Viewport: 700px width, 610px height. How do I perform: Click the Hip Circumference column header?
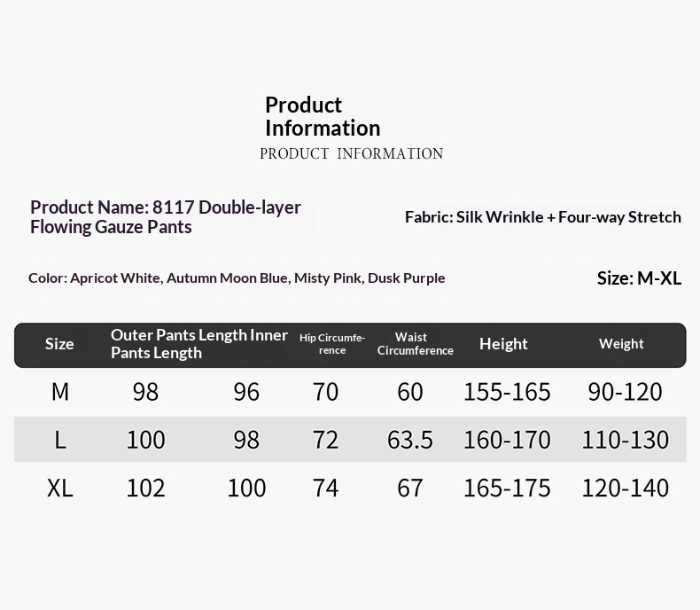pos(332,344)
